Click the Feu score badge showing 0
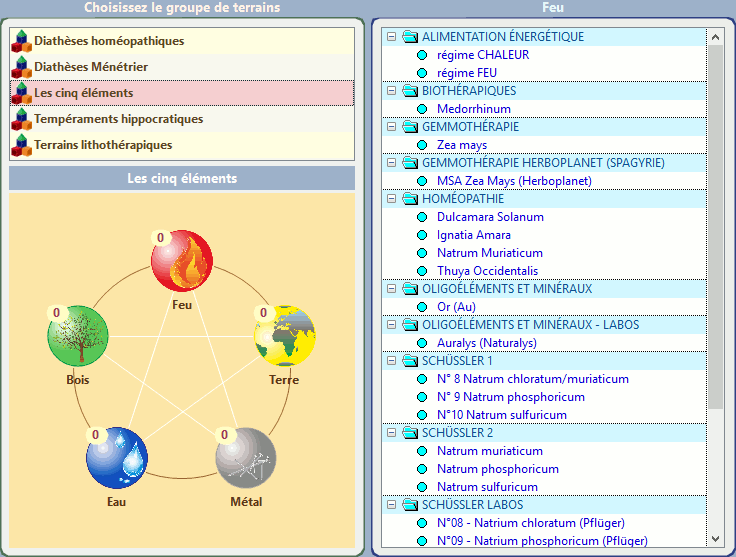The image size is (736, 557). [x=161, y=238]
